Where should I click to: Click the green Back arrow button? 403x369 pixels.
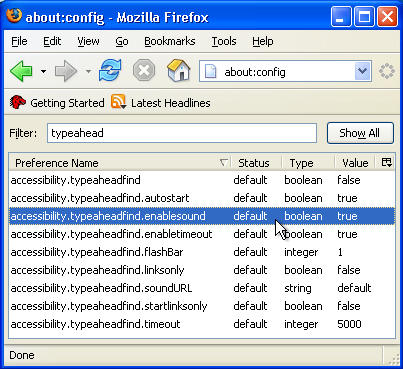(x=21, y=71)
